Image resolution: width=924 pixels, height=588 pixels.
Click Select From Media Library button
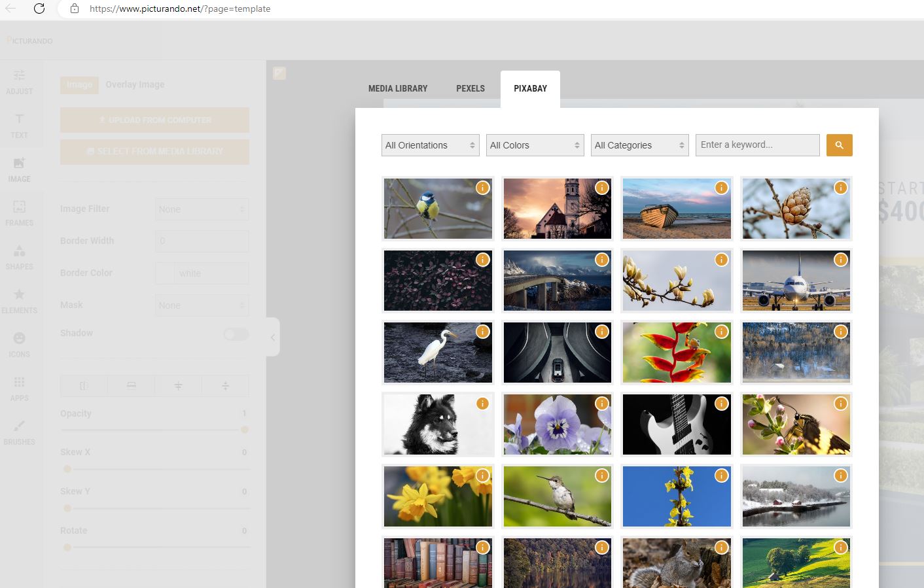pyautogui.click(x=154, y=152)
